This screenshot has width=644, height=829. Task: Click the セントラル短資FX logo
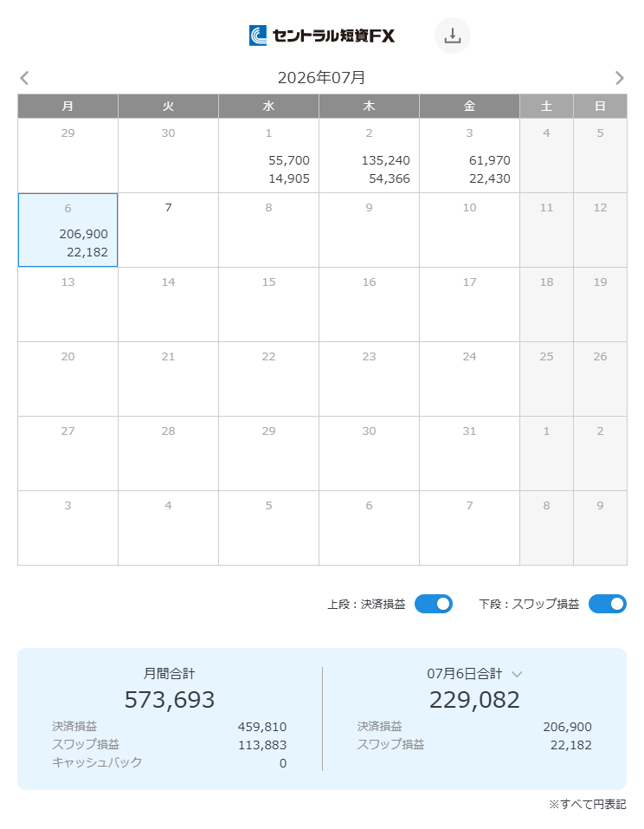tap(322, 36)
